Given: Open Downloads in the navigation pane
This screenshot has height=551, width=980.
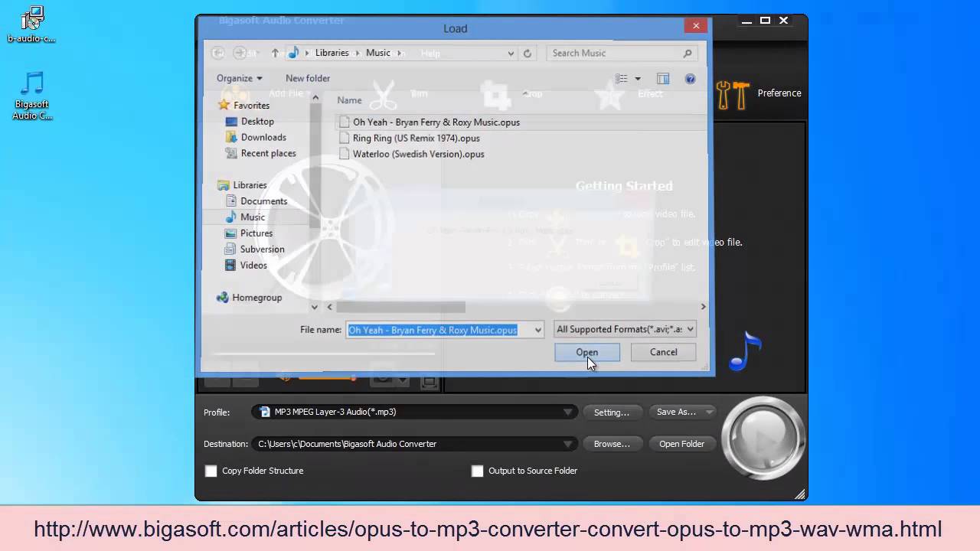Looking at the screenshot, I should [x=263, y=137].
